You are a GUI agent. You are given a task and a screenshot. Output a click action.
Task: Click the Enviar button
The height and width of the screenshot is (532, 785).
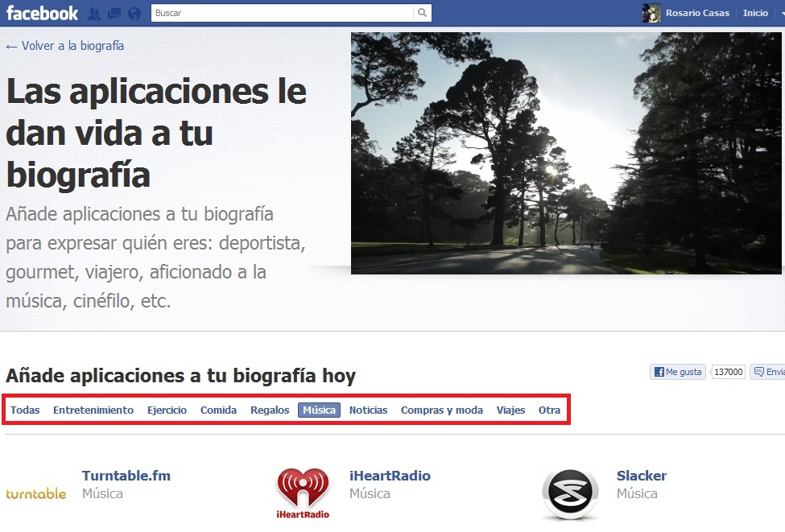coord(768,372)
